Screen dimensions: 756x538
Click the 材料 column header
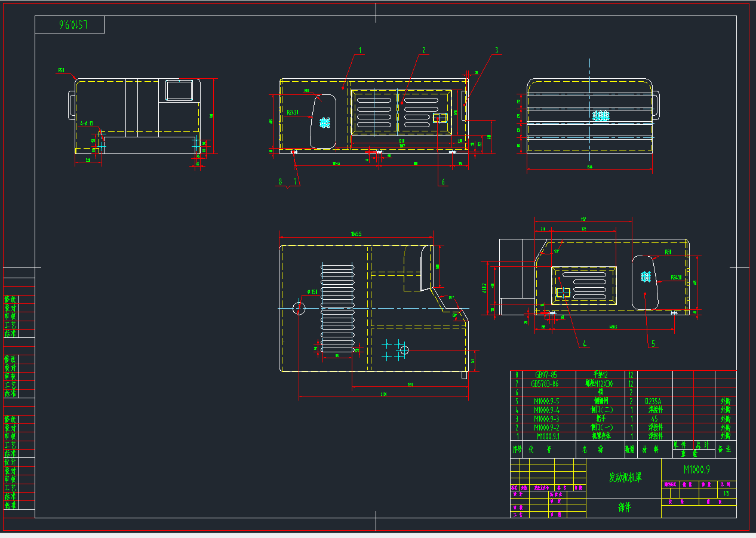coord(650,449)
